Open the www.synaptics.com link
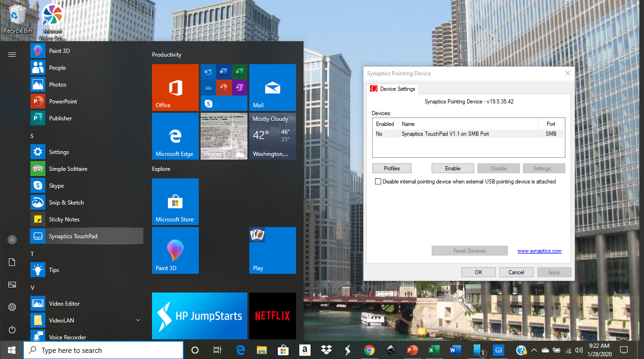 click(539, 251)
